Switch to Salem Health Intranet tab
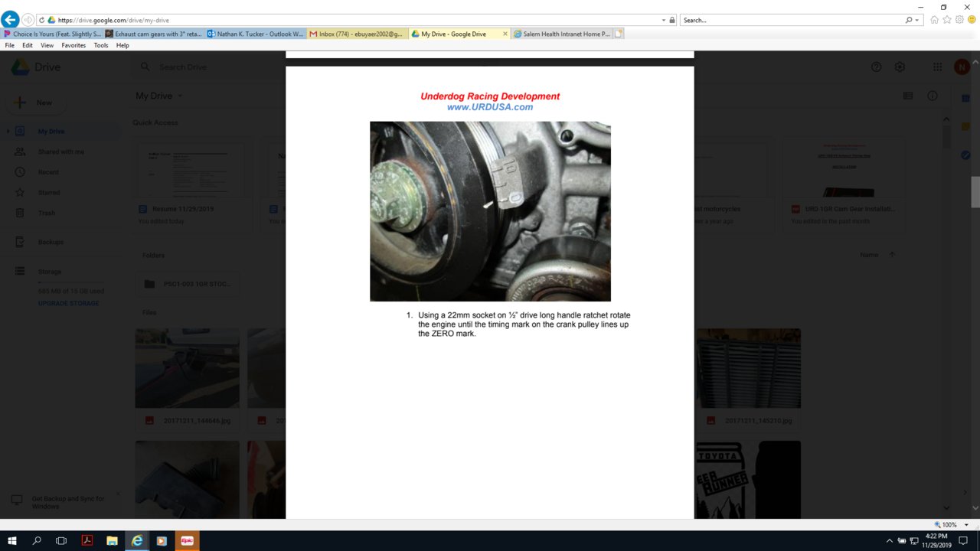 561,34
